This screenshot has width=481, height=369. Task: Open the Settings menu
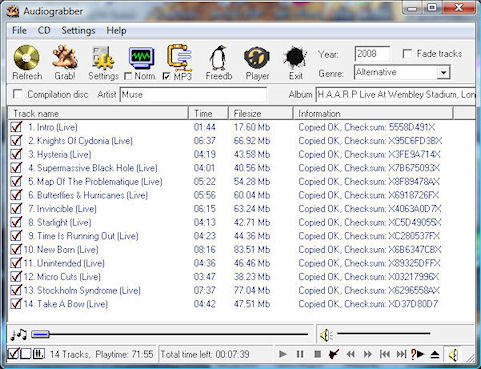(78, 31)
